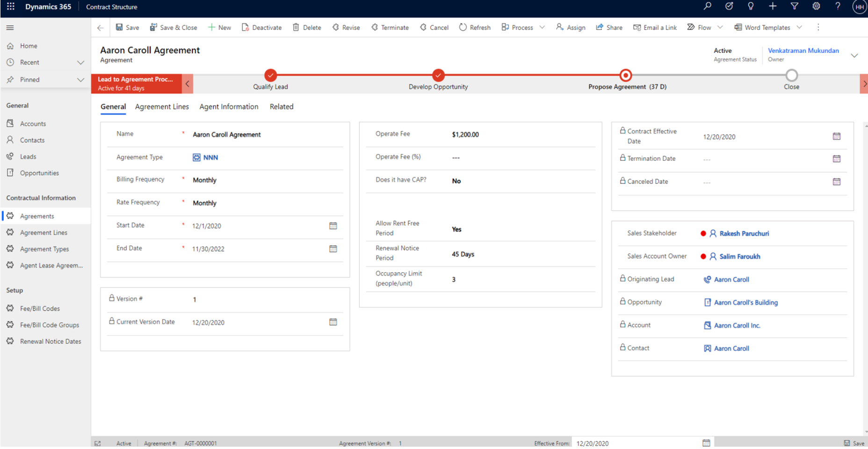Click the Close stage circle

pyautogui.click(x=791, y=75)
